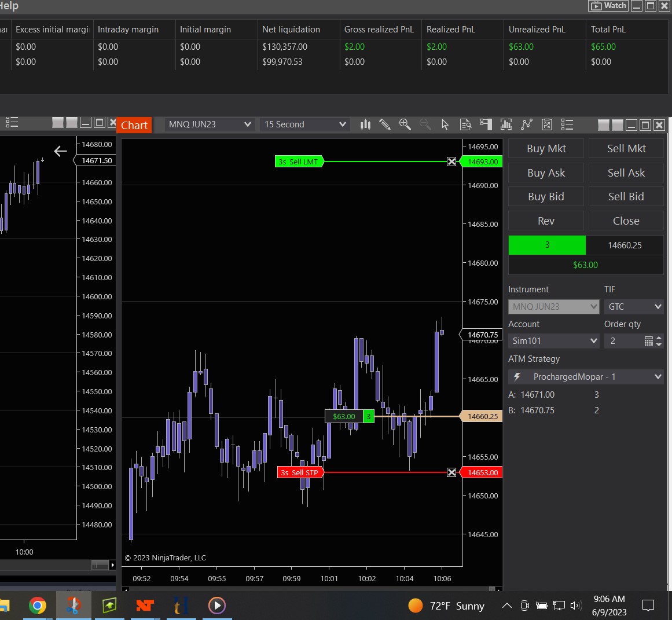Open the Sim101 account dropdown

[553, 341]
